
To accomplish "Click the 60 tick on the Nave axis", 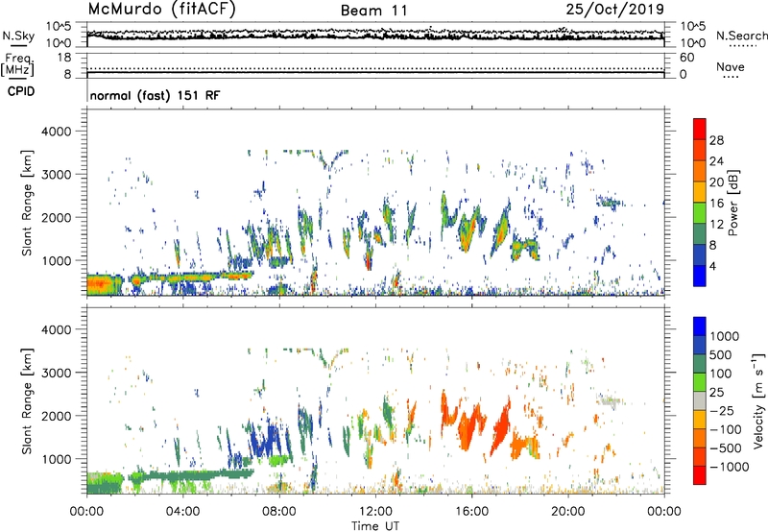I will click(687, 58).
